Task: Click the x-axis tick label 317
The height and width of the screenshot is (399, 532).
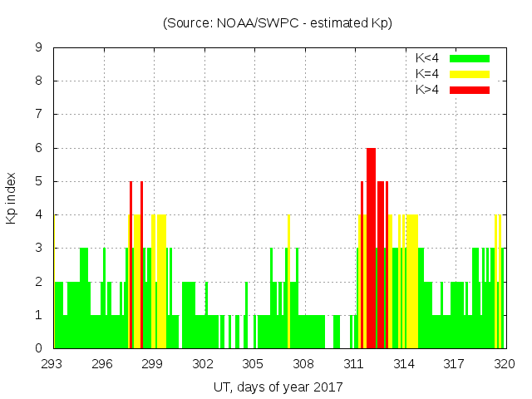Action: tap(455, 364)
